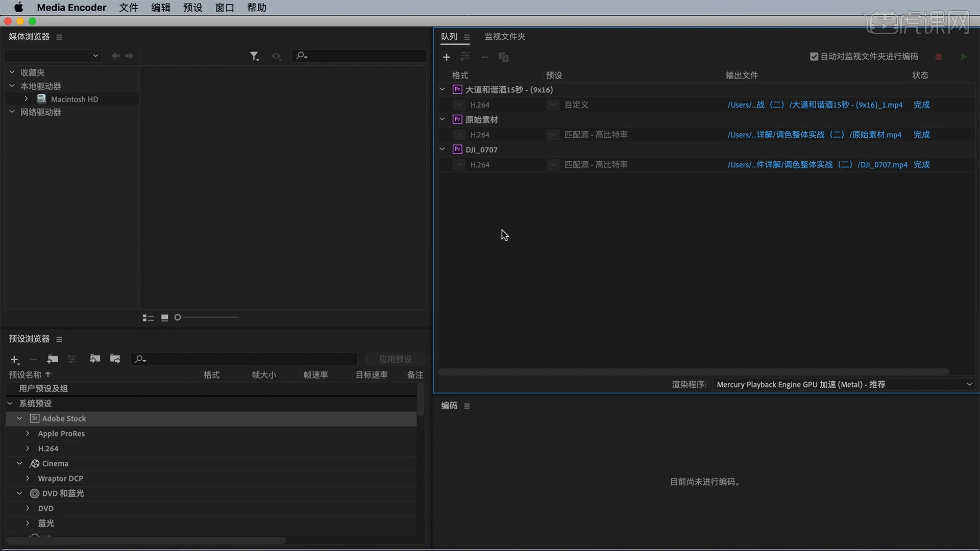The height and width of the screenshot is (551, 980).
Task: Click the preset browser search field
Action: tap(244, 359)
